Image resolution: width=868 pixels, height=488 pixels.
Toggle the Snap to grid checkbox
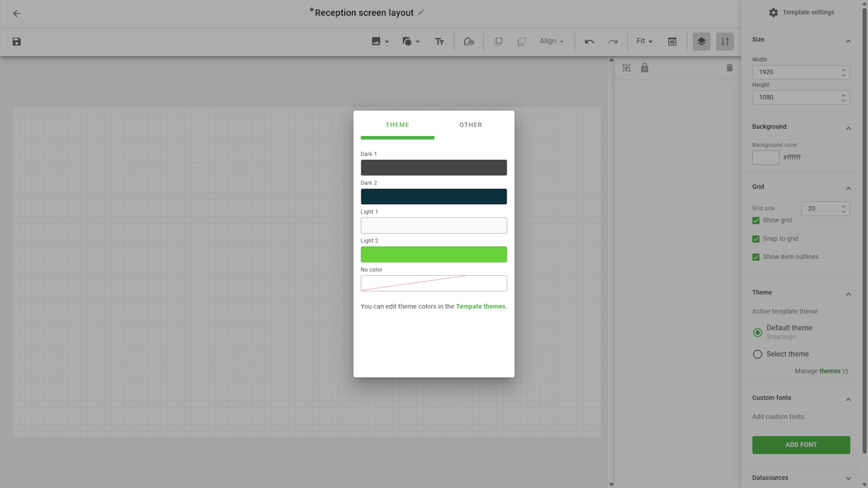756,239
